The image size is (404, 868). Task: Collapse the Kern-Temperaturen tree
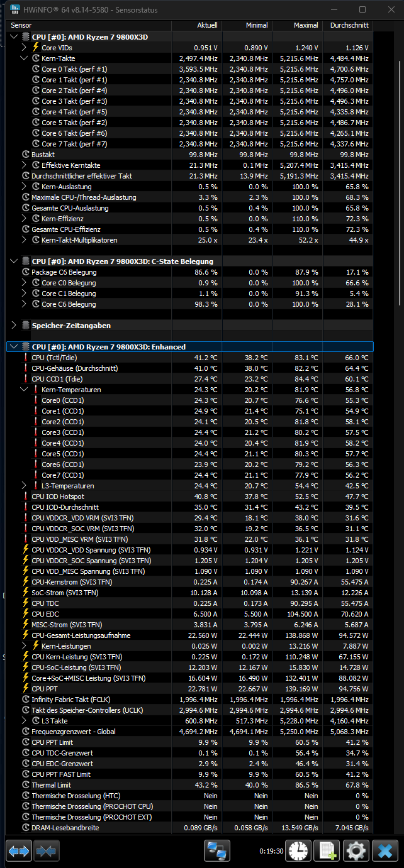coord(25,390)
